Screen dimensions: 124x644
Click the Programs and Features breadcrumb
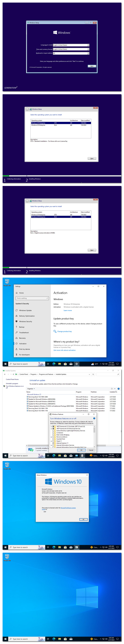tap(46, 374)
